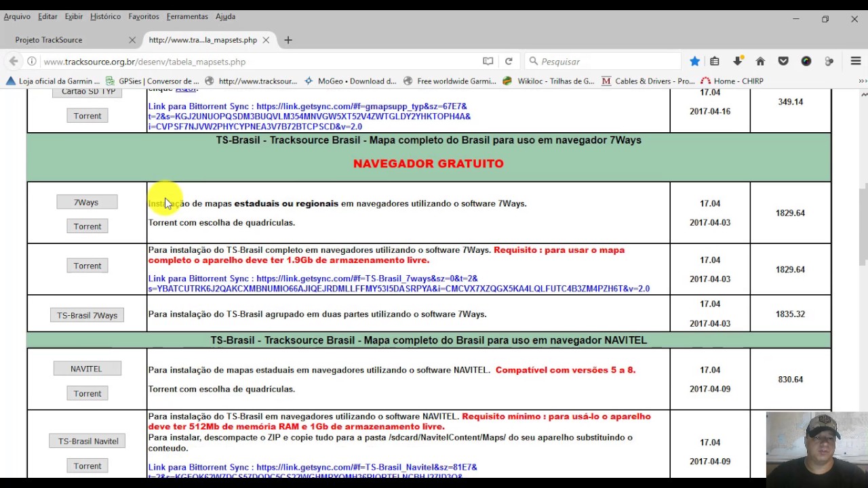Click size value 830.64
The height and width of the screenshot is (488, 868).
(790, 380)
